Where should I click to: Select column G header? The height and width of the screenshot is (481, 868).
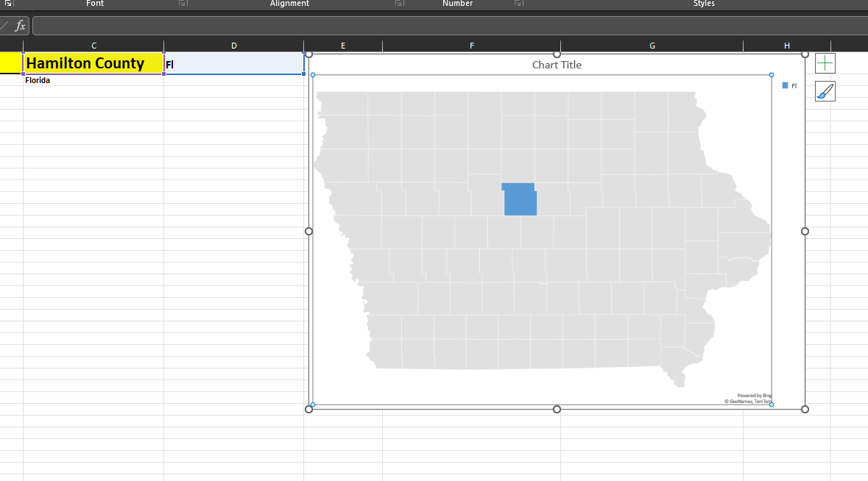652,46
